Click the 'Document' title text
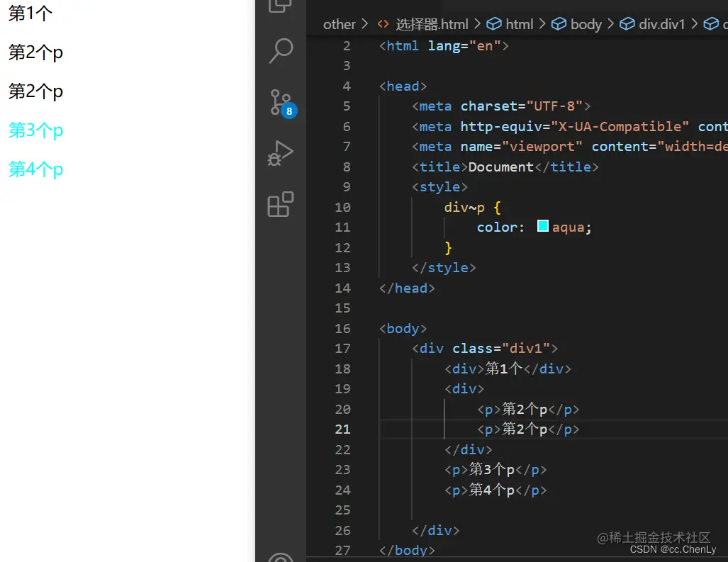Viewport: 728px width, 562px height. (501, 167)
